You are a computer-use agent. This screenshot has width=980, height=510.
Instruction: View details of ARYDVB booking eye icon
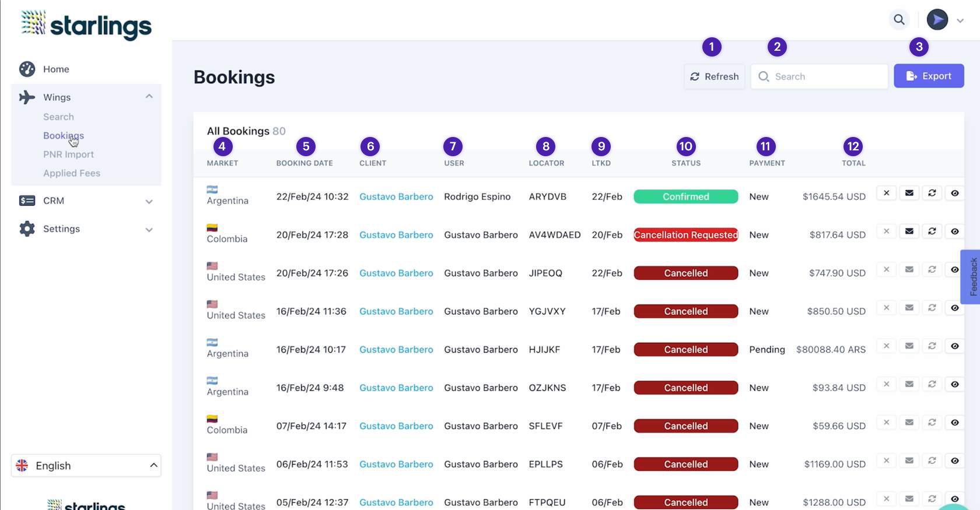pyautogui.click(x=954, y=194)
